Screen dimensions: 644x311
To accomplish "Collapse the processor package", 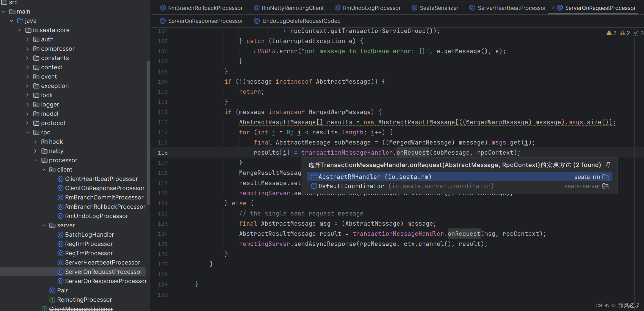I will pos(35,160).
